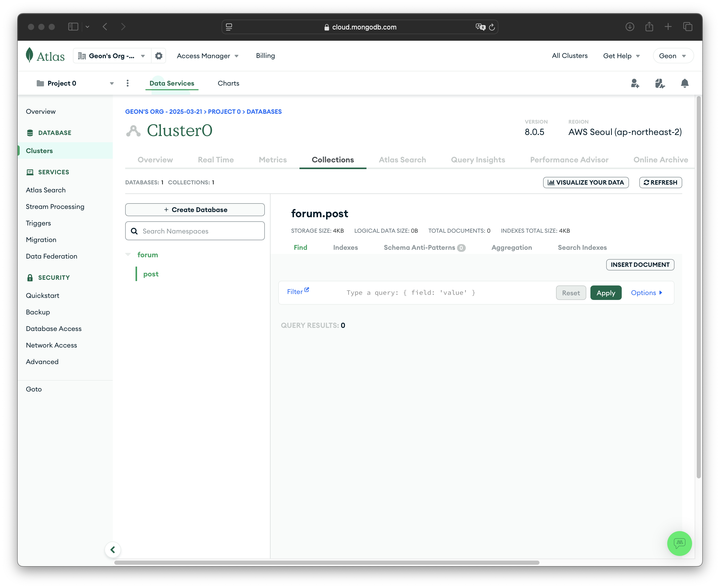Viewport: 720px width, 588px height.
Task: Switch to the Indexes tab
Action: [345, 248]
